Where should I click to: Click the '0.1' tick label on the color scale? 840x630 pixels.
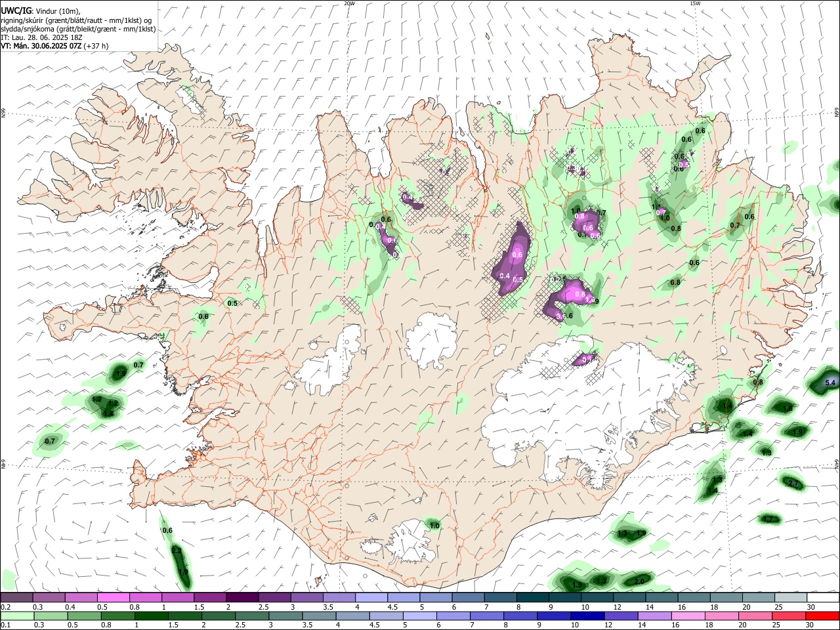[7, 625]
